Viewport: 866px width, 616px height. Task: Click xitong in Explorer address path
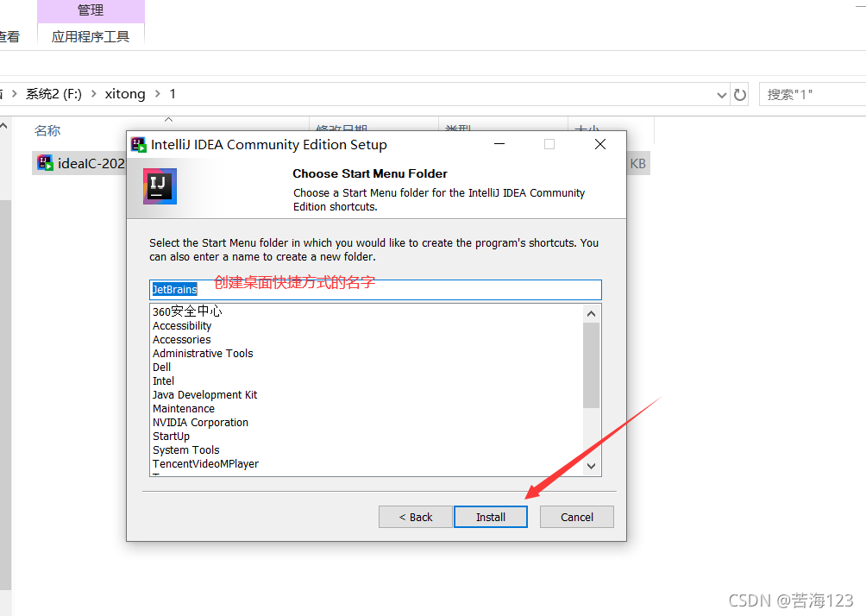click(125, 94)
